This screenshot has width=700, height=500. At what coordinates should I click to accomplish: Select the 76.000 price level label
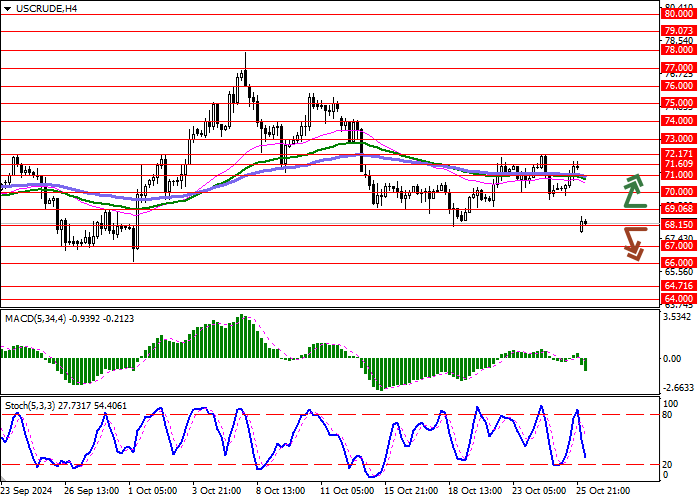679,86
